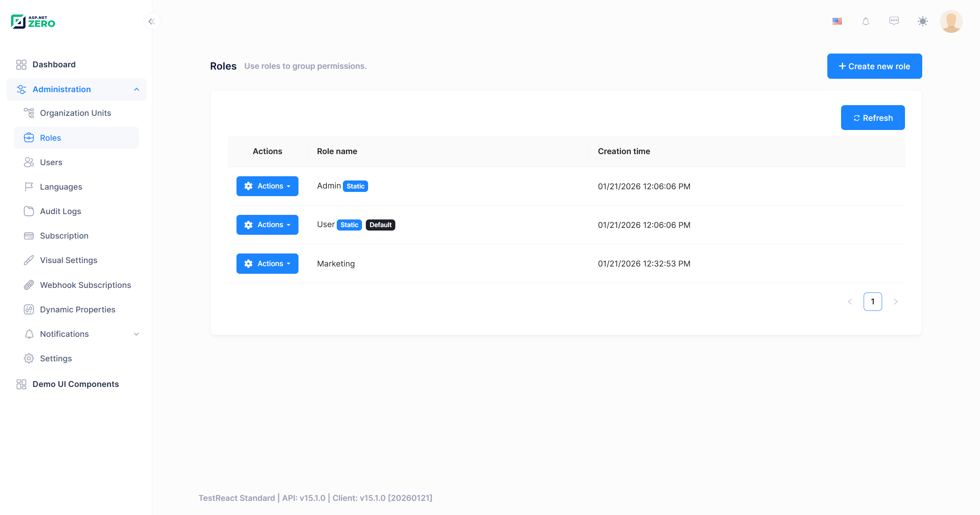This screenshot has height=515, width=980.
Task: Click Marketing creation time 12:32:53 PM
Action: [644, 264]
